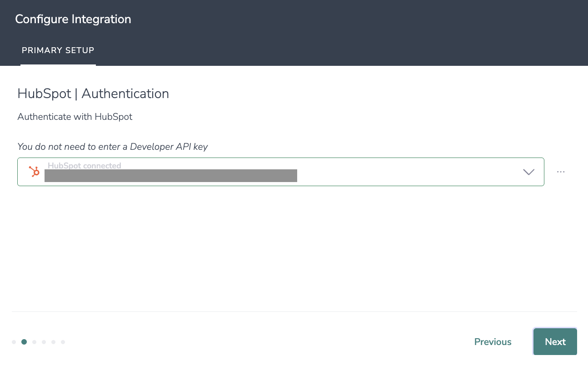Go back with the Previous link
The height and width of the screenshot is (365, 588).
coord(493,342)
